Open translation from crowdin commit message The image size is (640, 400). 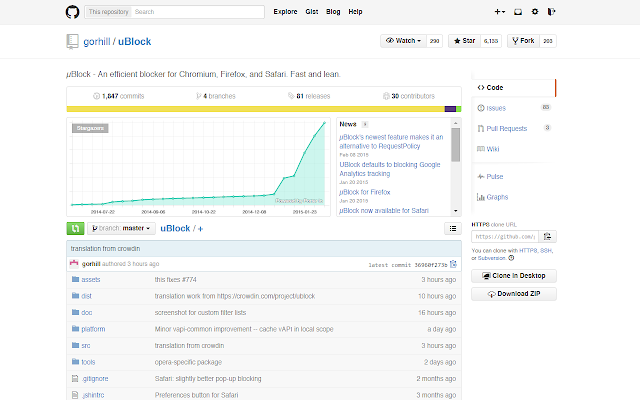105,249
